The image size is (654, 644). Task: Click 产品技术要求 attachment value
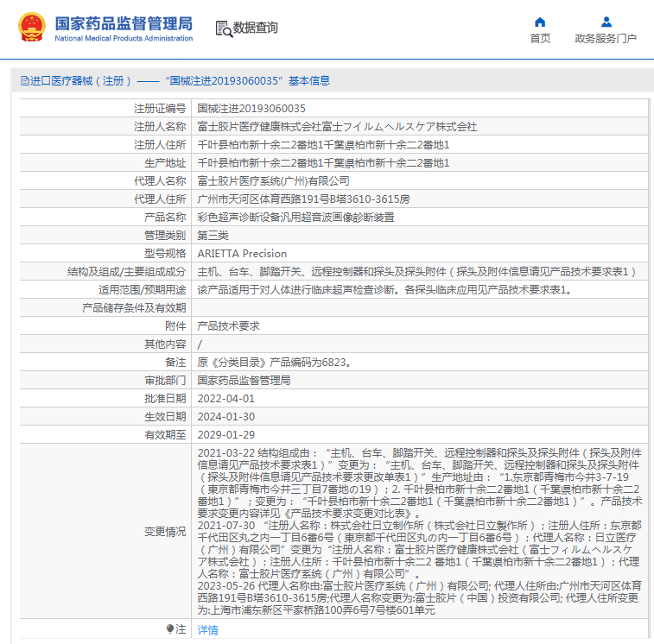click(x=228, y=326)
